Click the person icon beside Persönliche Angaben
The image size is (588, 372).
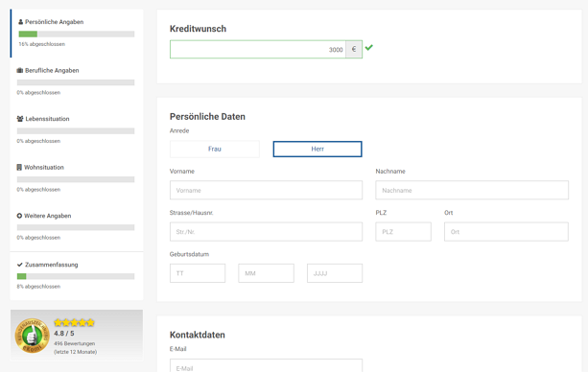pyautogui.click(x=21, y=22)
